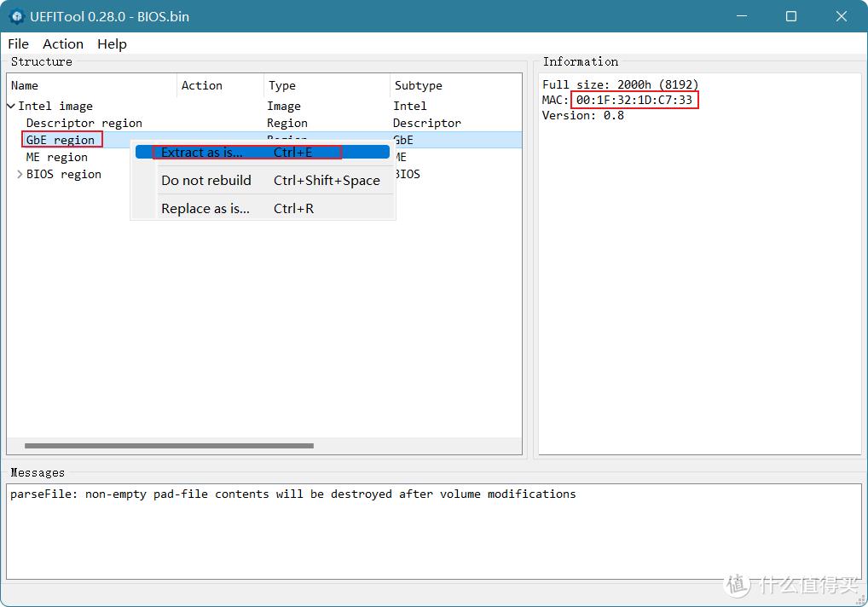The image size is (868, 607).
Task: Expand the BIOS region tree node
Action: (20, 175)
